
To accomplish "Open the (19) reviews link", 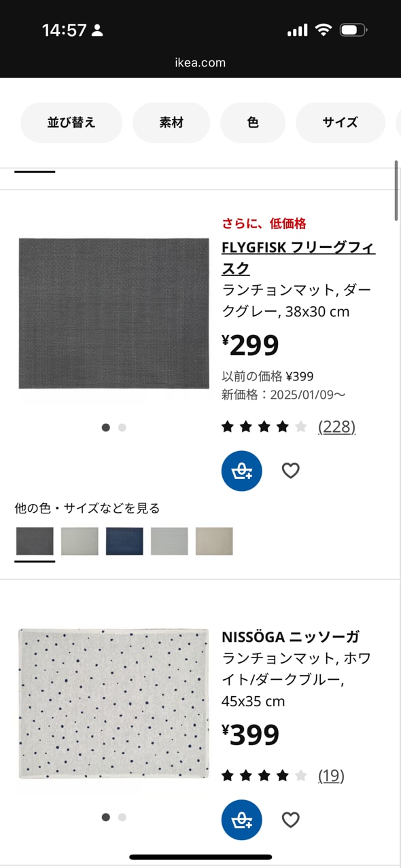I will (x=331, y=776).
